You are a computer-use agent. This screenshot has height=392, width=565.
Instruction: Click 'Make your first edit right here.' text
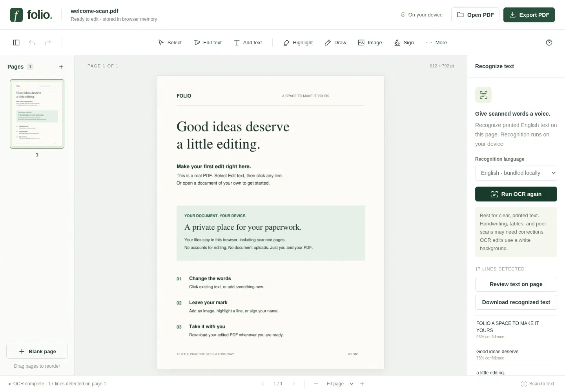coord(214,166)
